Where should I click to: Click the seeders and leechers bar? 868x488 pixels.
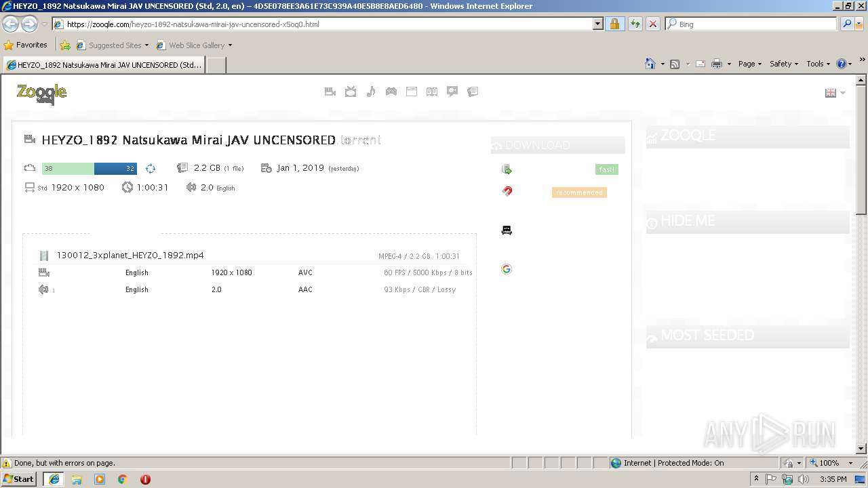coord(90,168)
